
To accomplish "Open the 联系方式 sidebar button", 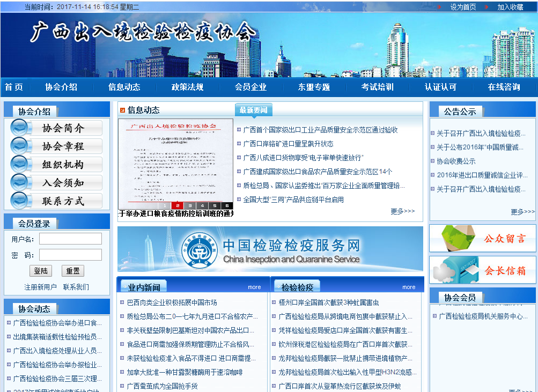I will coord(57,201).
